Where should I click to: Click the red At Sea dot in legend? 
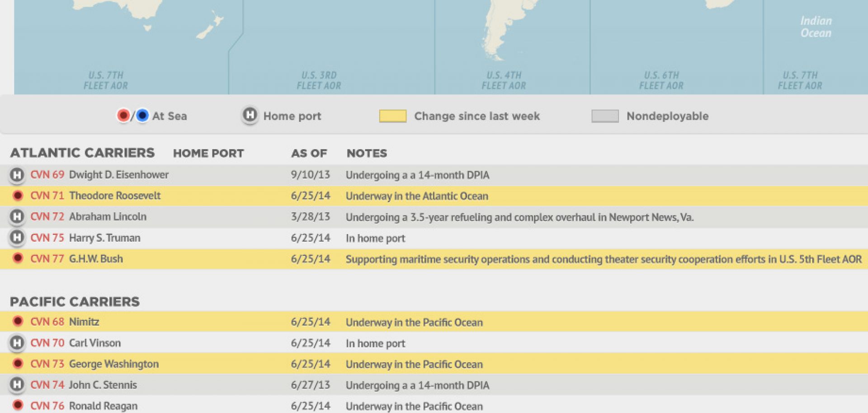[x=123, y=116]
